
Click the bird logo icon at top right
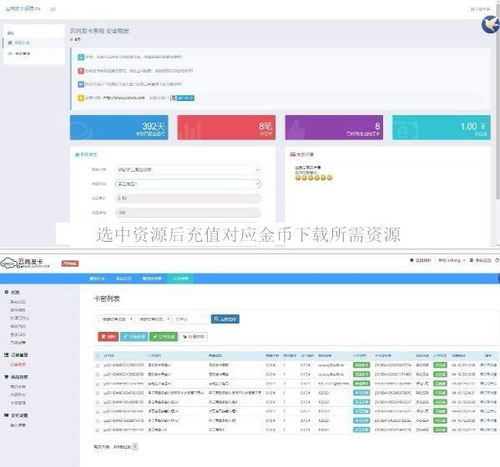coord(490,25)
